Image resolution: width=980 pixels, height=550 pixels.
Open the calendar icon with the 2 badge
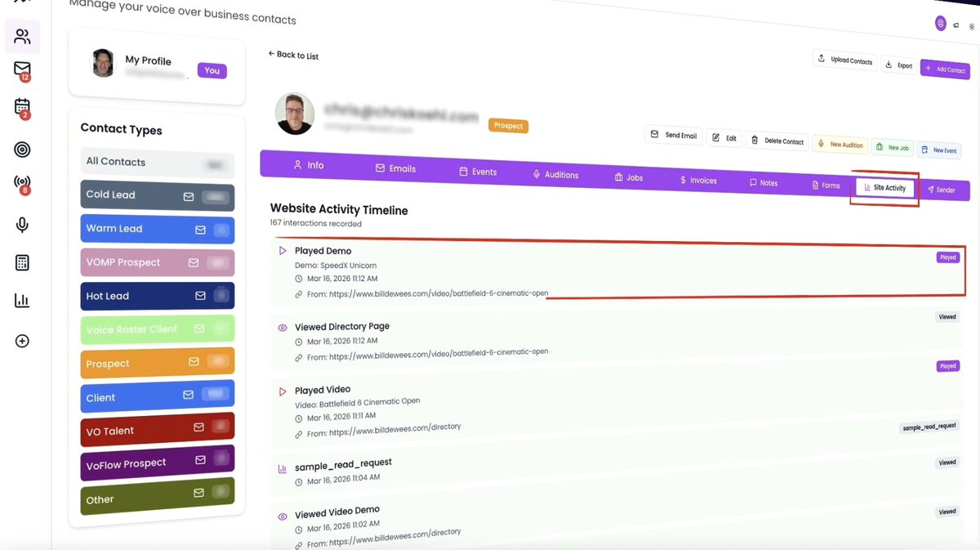point(22,108)
